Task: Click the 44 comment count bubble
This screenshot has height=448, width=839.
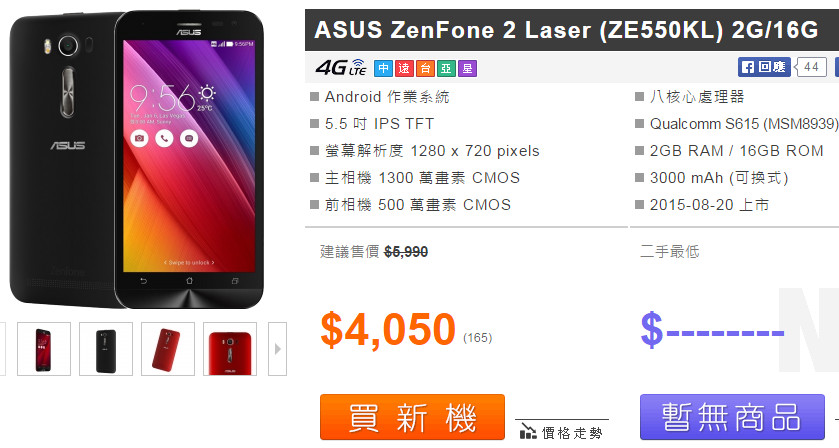Action: [x=811, y=67]
